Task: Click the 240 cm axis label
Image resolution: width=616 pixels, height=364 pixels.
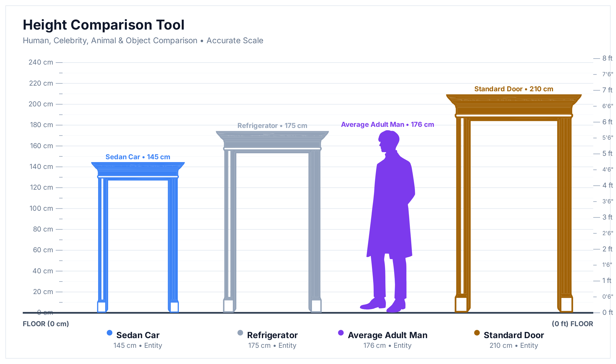Action: coord(41,62)
